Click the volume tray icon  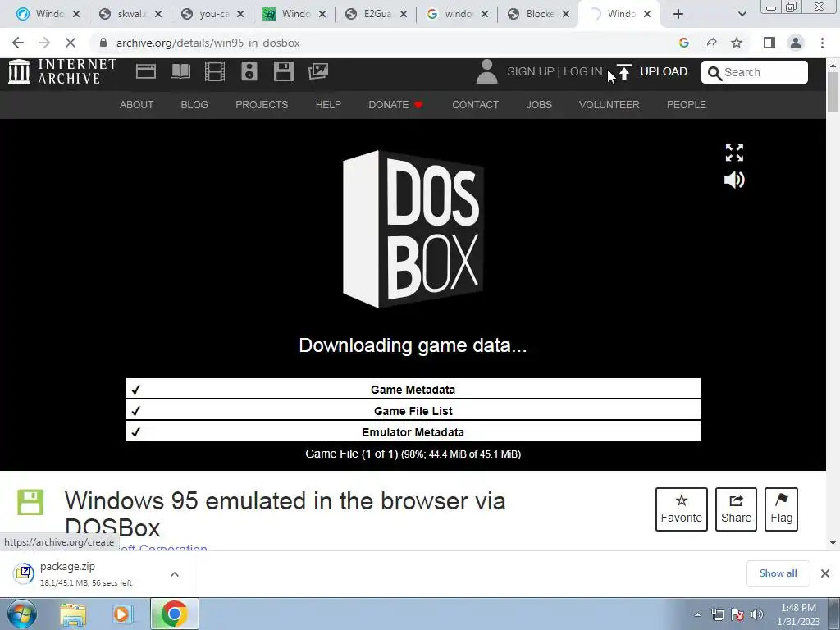(756, 614)
